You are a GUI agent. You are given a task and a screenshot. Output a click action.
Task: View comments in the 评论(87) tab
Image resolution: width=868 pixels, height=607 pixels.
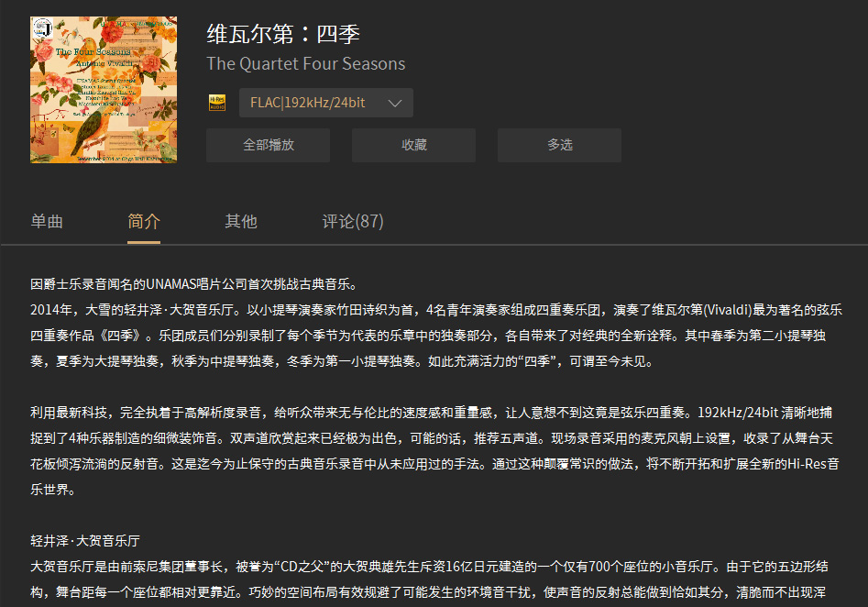coord(353,221)
